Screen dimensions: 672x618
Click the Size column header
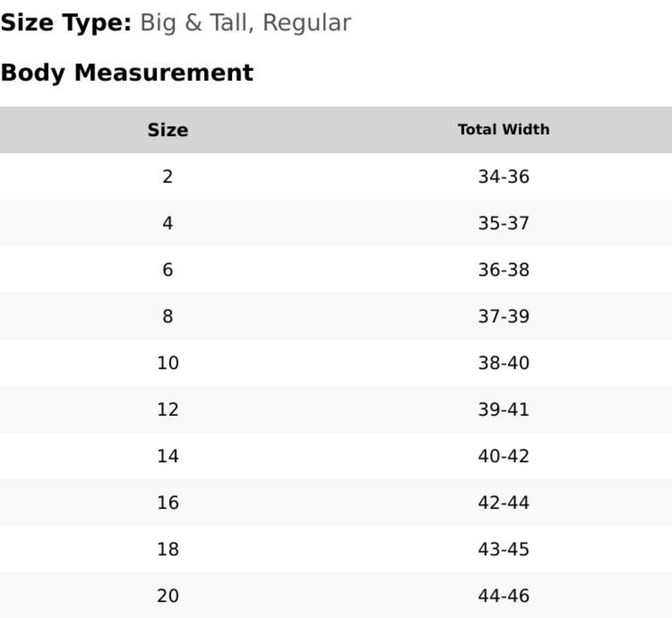[x=167, y=130]
